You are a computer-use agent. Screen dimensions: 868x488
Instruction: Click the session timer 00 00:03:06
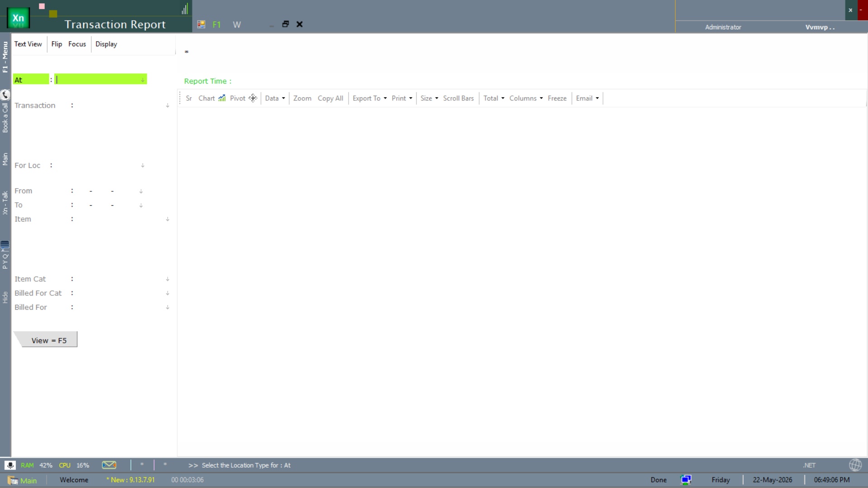[x=187, y=480]
